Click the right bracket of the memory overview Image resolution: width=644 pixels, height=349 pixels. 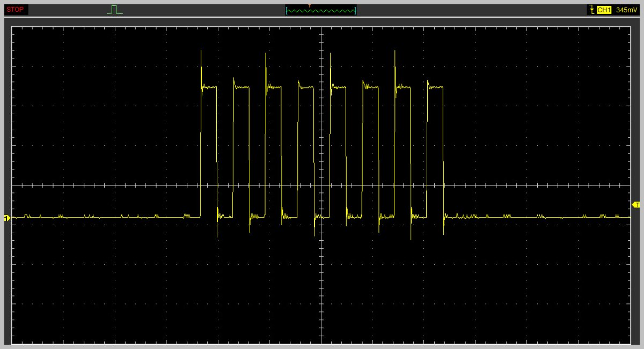click(x=356, y=10)
